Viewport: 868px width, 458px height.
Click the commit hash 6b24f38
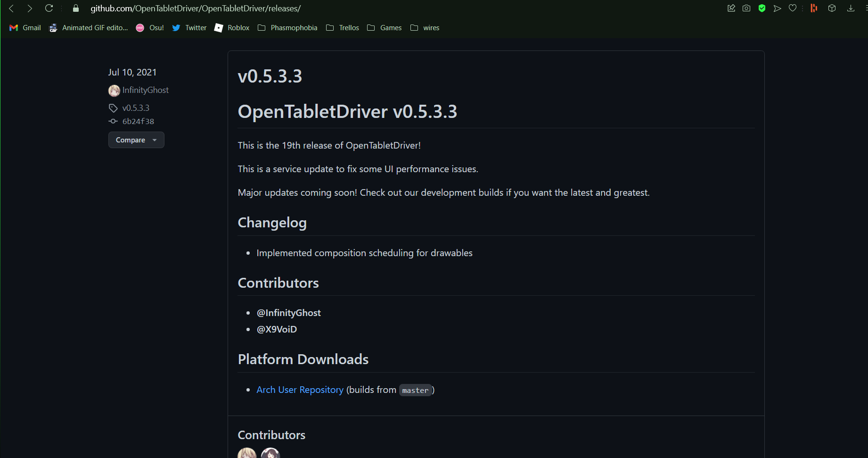138,121
